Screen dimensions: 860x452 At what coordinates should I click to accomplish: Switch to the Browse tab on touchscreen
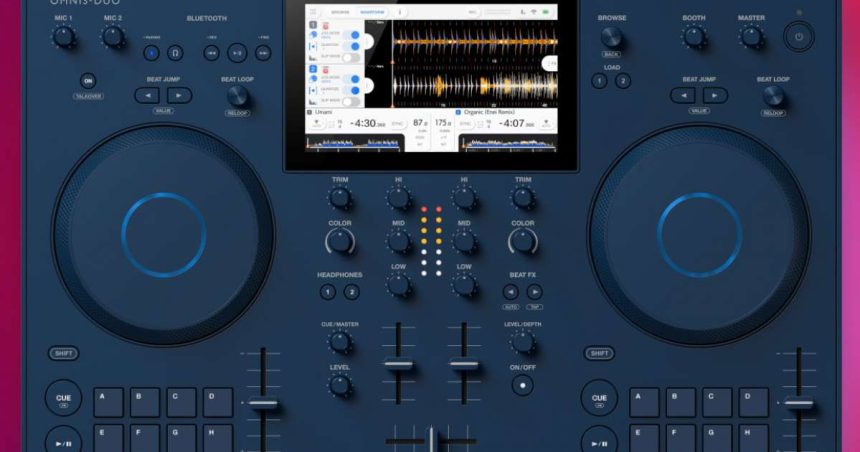point(340,12)
